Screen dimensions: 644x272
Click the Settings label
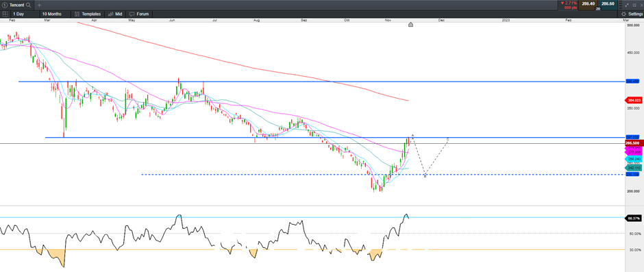tap(636, 14)
